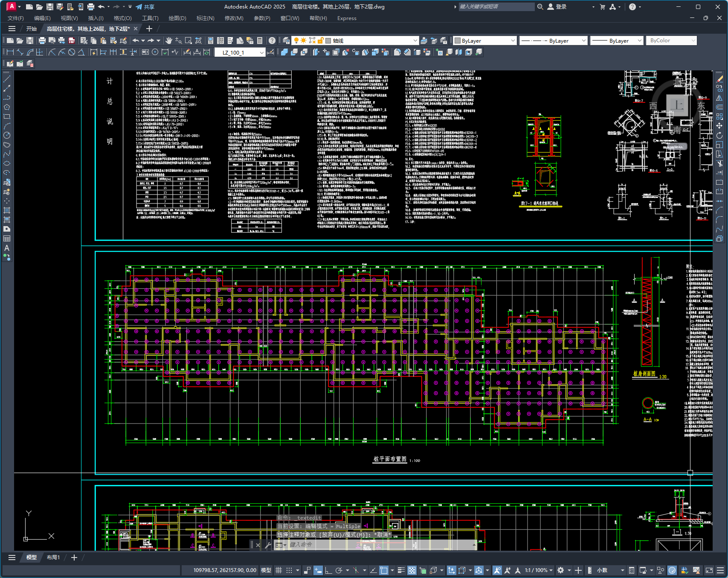Click the Linear dimension icon
Screen dimensions: 728x578
pyautogui.click(x=10, y=52)
